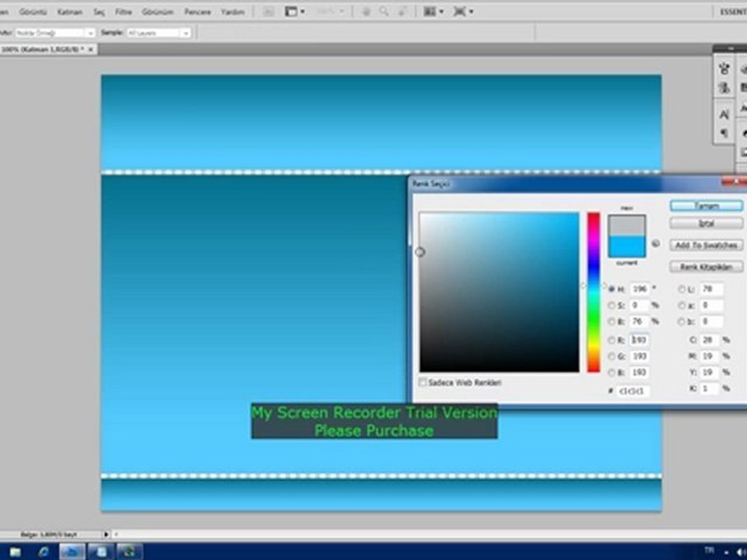Close the Kalman 1 document tab

tap(90, 49)
